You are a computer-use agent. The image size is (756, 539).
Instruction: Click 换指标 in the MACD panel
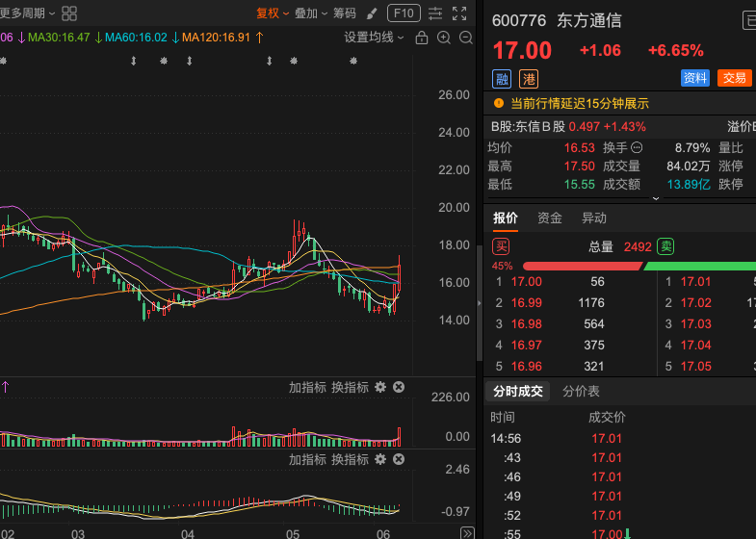[x=350, y=459]
